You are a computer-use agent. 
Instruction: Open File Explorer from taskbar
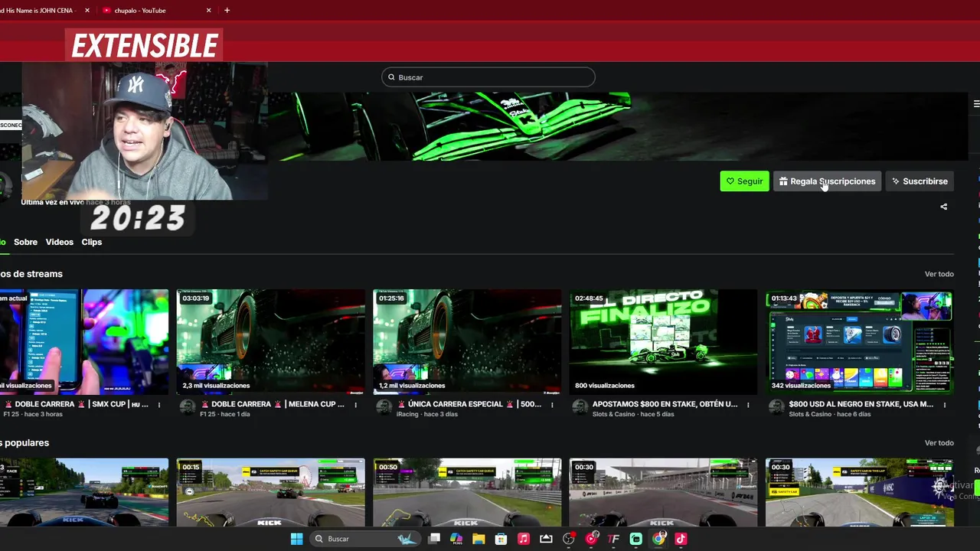pyautogui.click(x=479, y=539)
